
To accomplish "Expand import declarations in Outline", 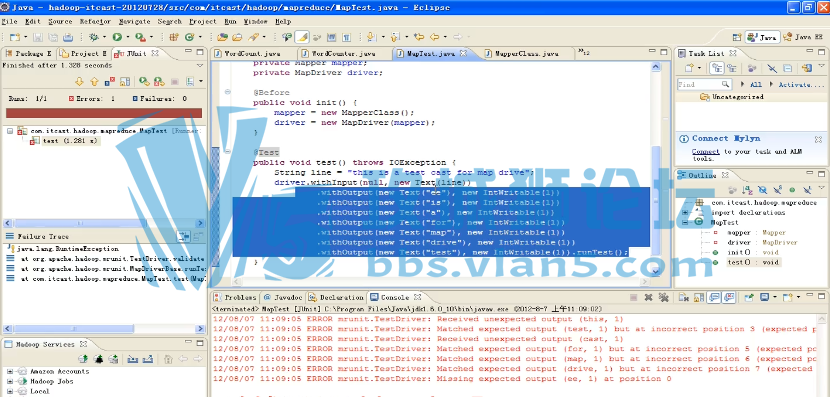I will [x=685, y=212].
